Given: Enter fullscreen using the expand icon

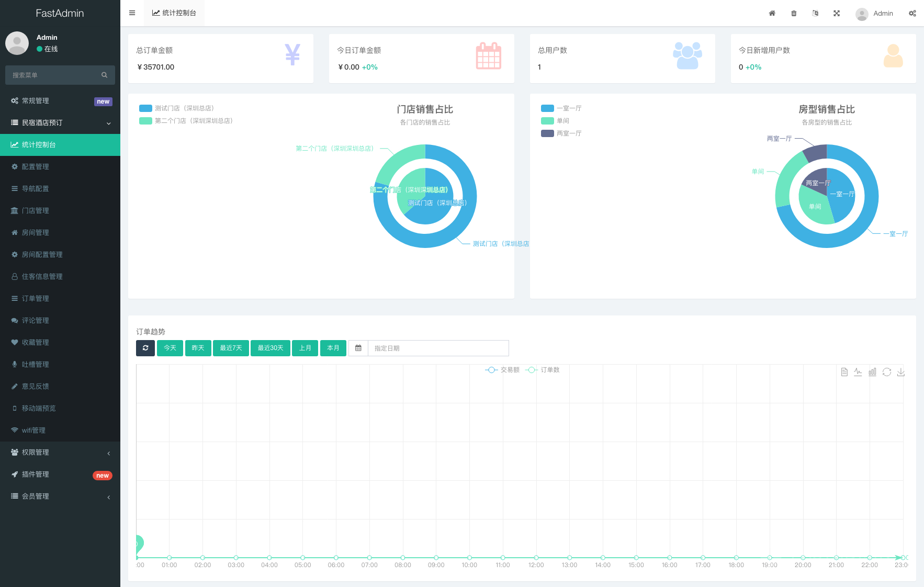Looking at the screenshot, I should [x=837, y=13].
